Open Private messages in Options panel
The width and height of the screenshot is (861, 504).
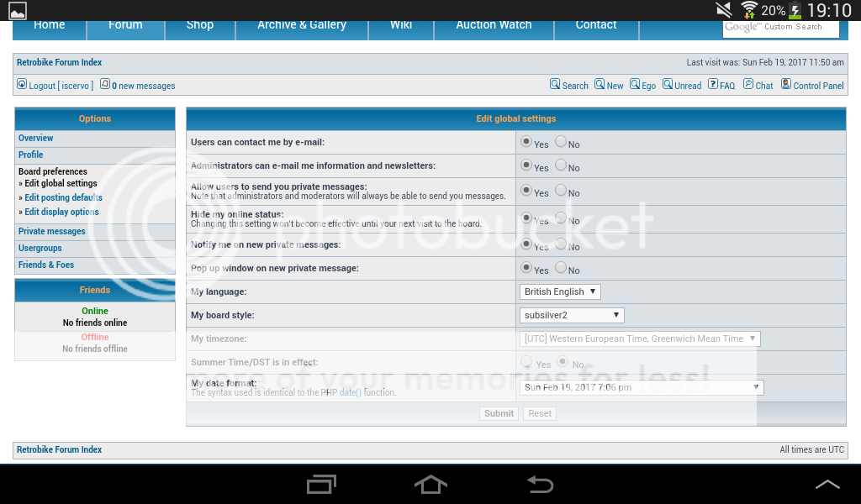pos(51,232)
